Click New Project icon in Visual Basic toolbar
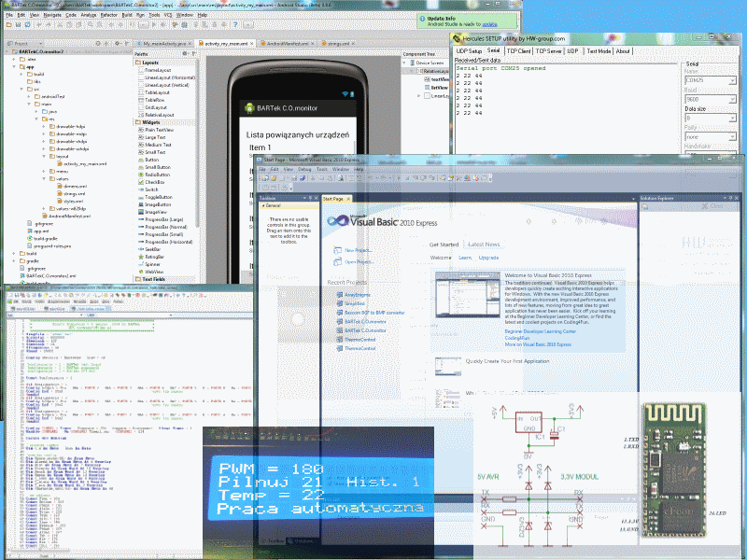This screenshot has width=747, height=560. 263,178
